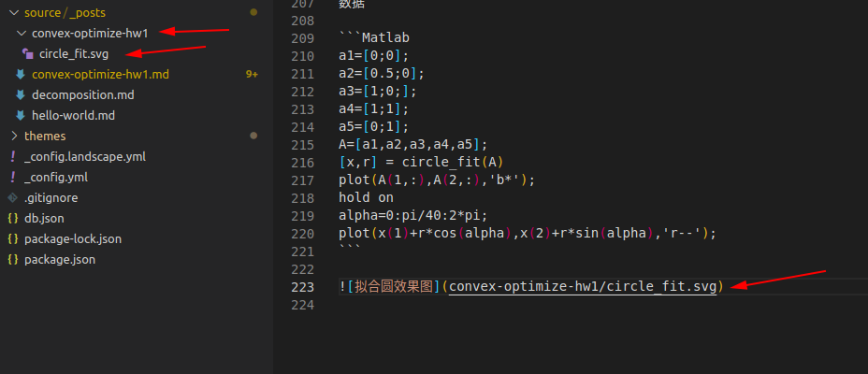Screen dimensions: 868x374
Task: Expand the themes folder
Action: pyautogui.click(x=14, y=136)
